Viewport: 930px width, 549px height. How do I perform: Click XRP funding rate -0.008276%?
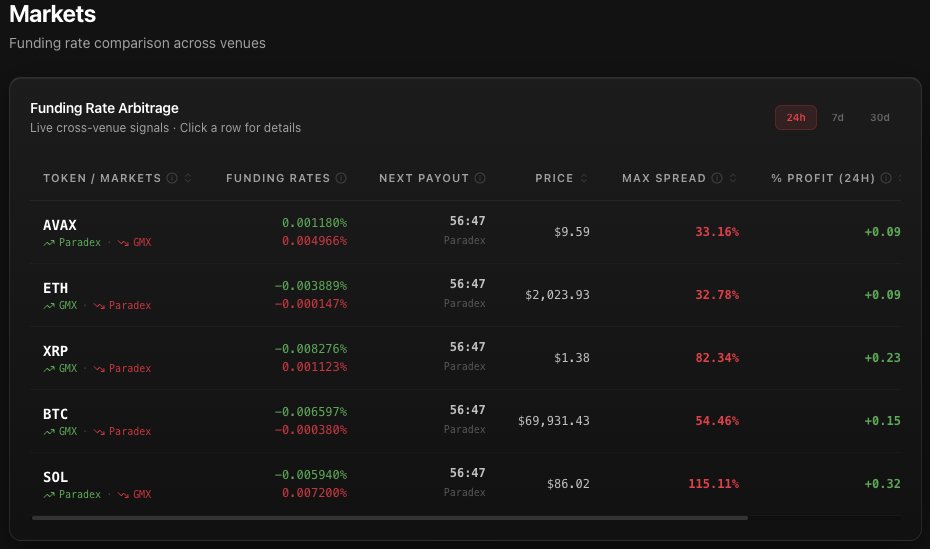point(311,349)
